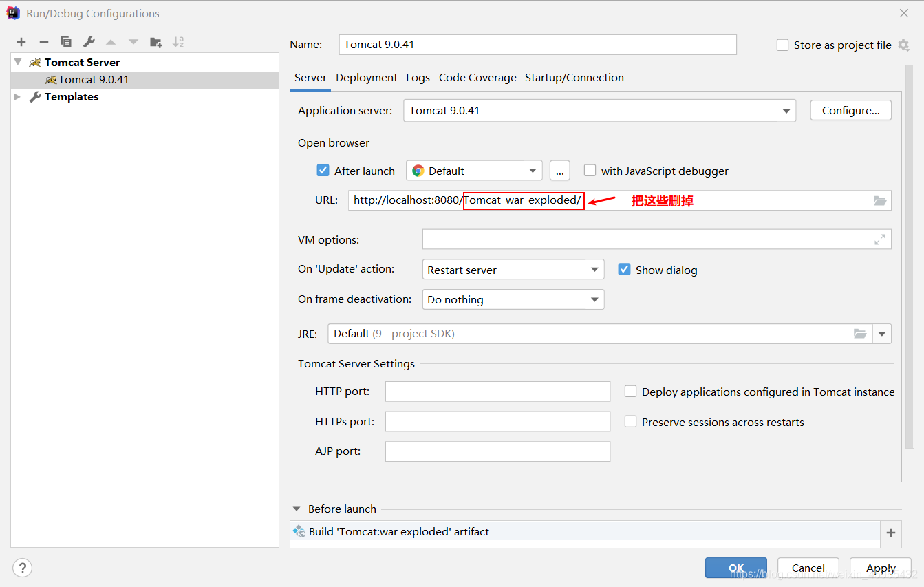This screenshot has width=924, height=587.
Task: Browse for a JRE with the folder icon
Action: [860, 334]
